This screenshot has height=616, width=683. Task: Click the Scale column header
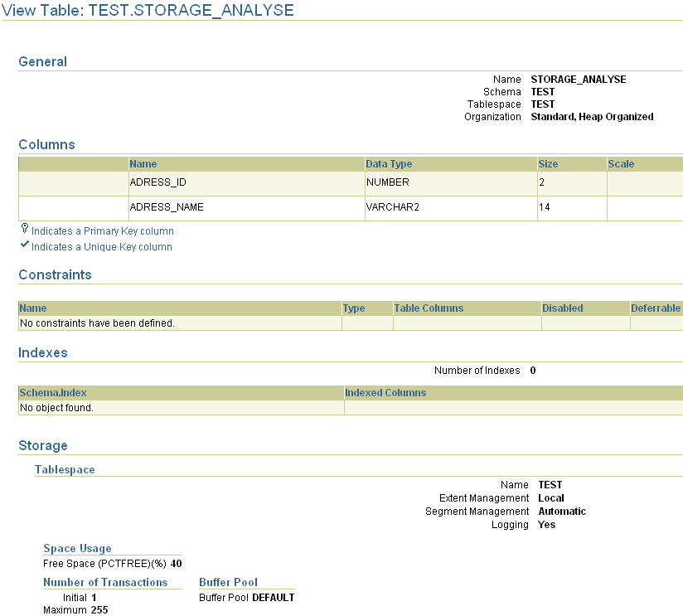click(621, 164)
